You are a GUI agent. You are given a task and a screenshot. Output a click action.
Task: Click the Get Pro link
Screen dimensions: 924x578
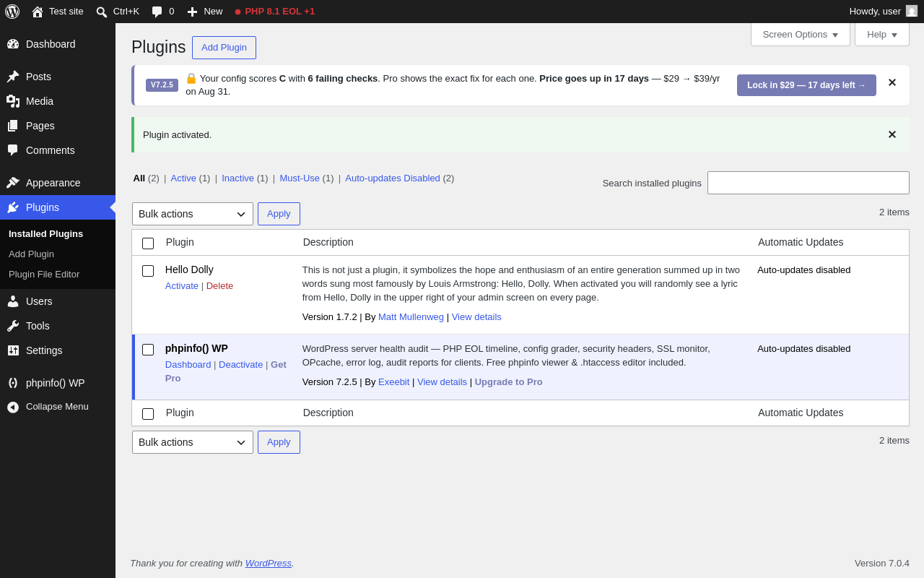coord(226,371)
